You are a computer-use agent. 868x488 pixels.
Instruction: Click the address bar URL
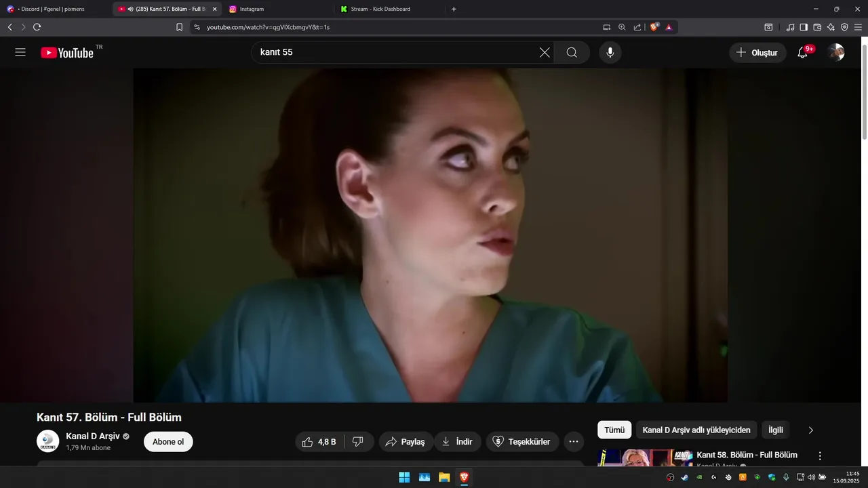point(268,27)
